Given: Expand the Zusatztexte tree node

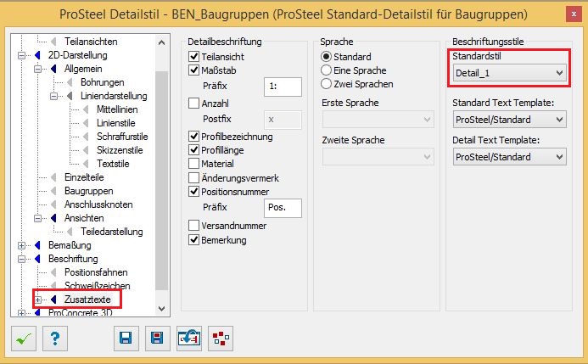Looking at the screenshot, I should 38,300.
